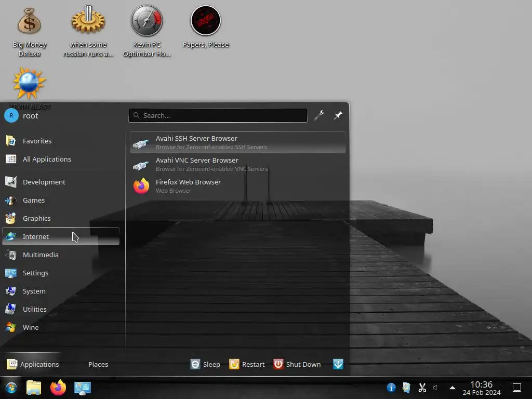Launch Firefox Web Browser from list
The image size is (532, 399).
coord(238,186)
